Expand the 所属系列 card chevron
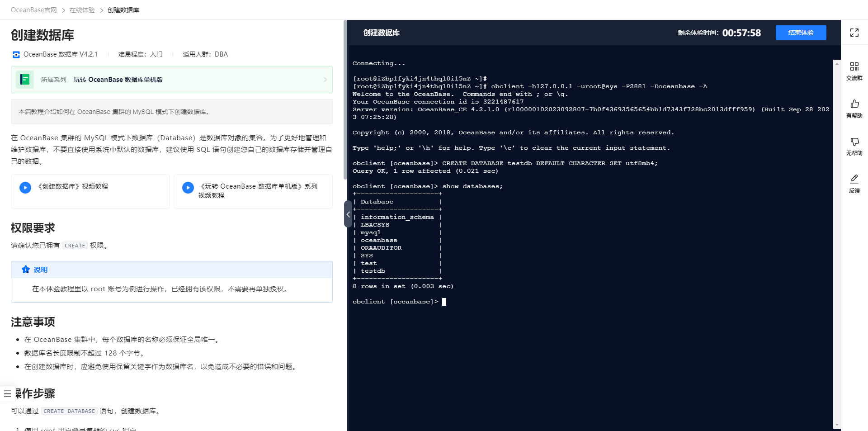The image size is (868, 431). click(x=325, y=80)
